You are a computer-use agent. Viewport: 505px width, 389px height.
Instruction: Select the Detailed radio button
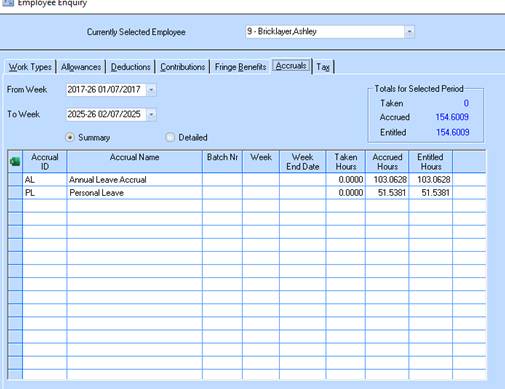tap(170, 137)
